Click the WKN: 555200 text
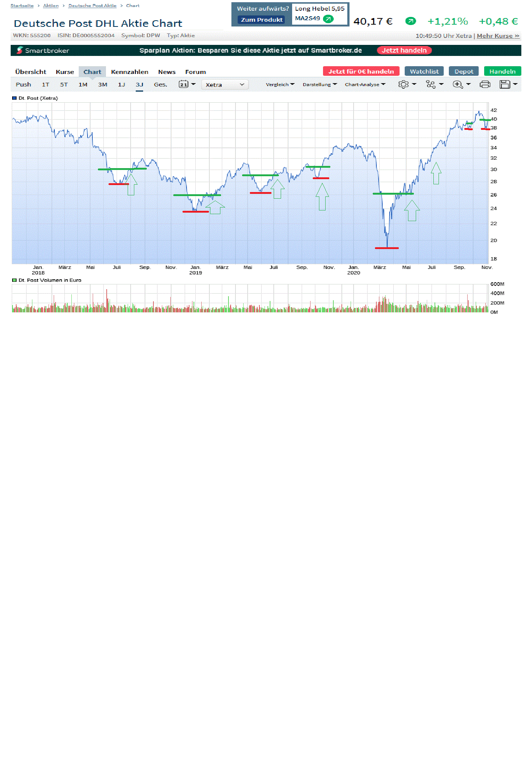The width and height of the screenshot is (532, 759). coord(32,35)
